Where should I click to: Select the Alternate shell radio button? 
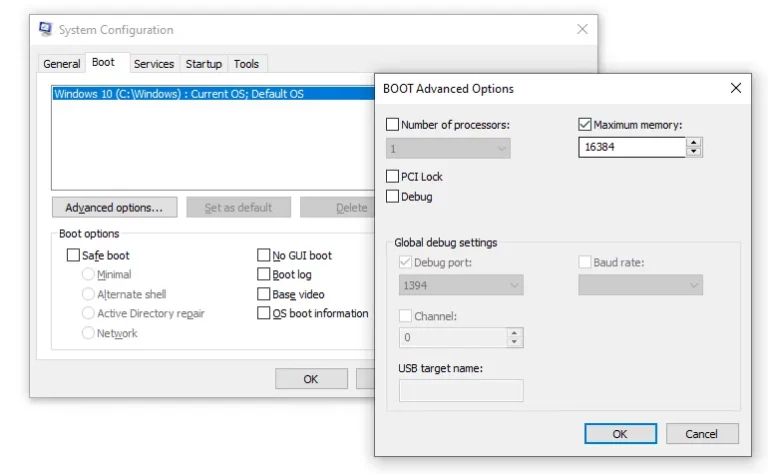(88, 294)
